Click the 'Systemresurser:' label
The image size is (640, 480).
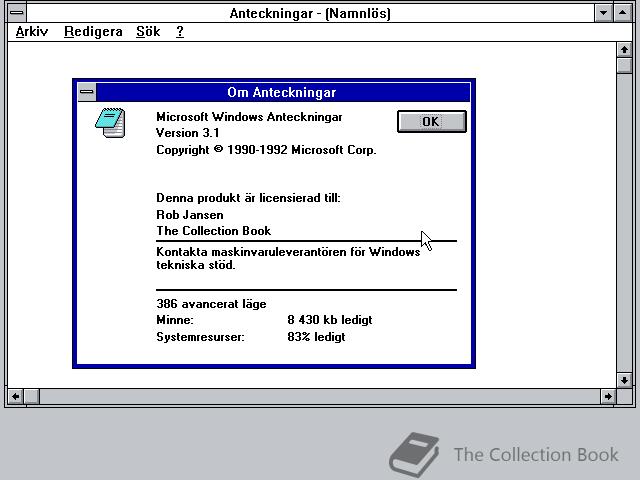[x=200, y=338]
